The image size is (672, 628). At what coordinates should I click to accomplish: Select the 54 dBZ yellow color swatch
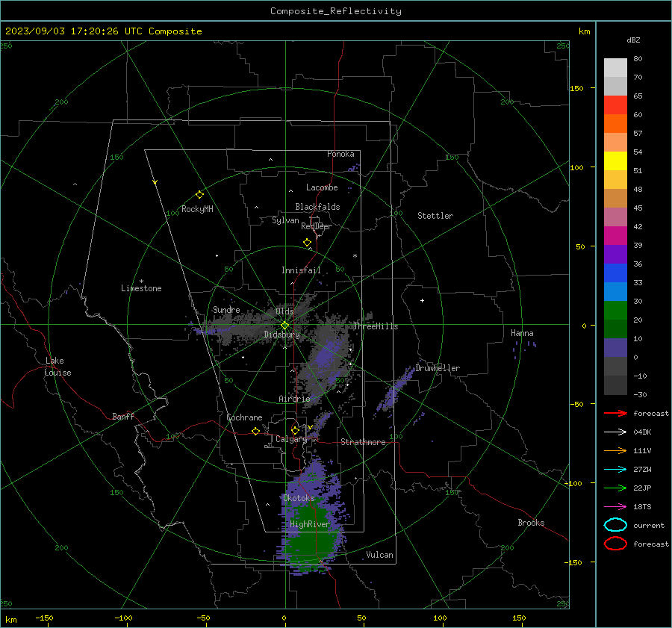point(615,161)
